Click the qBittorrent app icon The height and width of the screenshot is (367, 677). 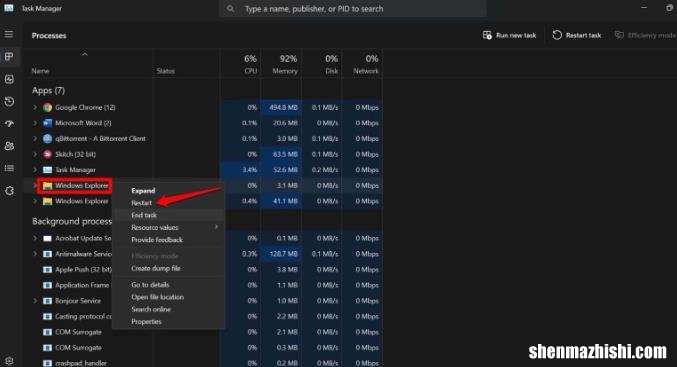coord(47,139)
